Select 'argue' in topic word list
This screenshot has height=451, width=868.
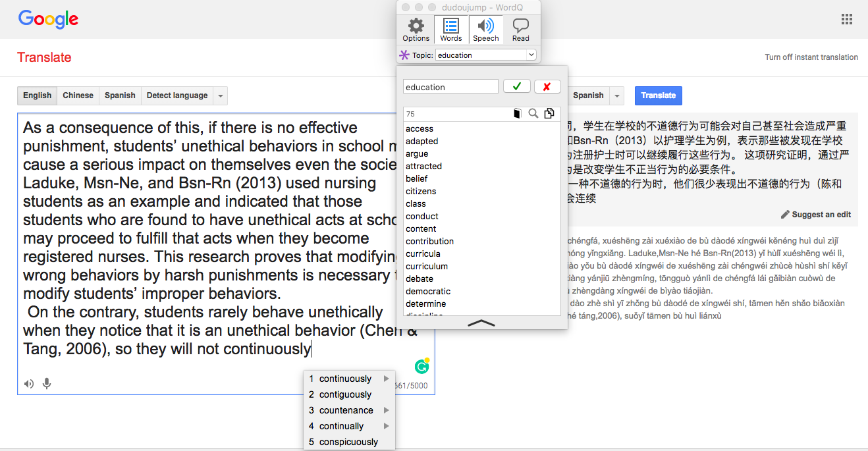[417, 153]
